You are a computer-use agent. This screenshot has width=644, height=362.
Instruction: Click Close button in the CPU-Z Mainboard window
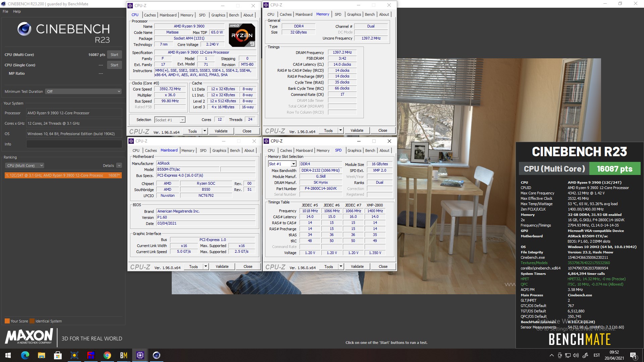[248, 266]
